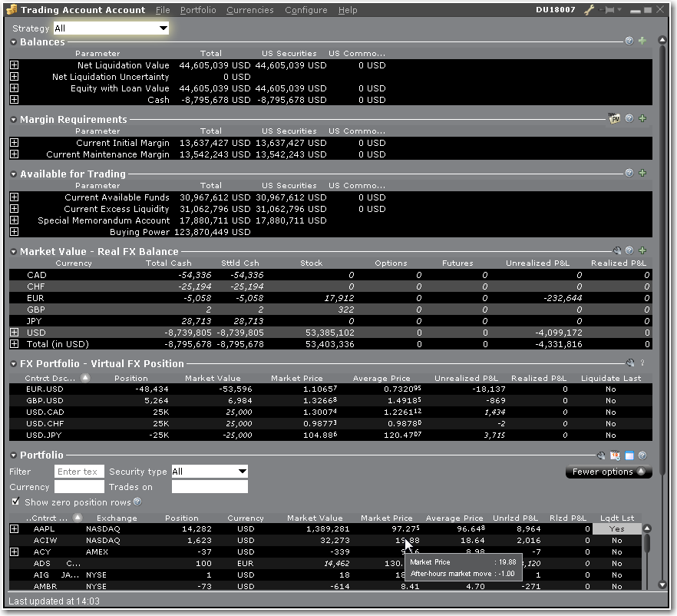The image size is (677, 616).
Task: Open the dropdown arrow beside the pin icon
Action: coord(619,9)
